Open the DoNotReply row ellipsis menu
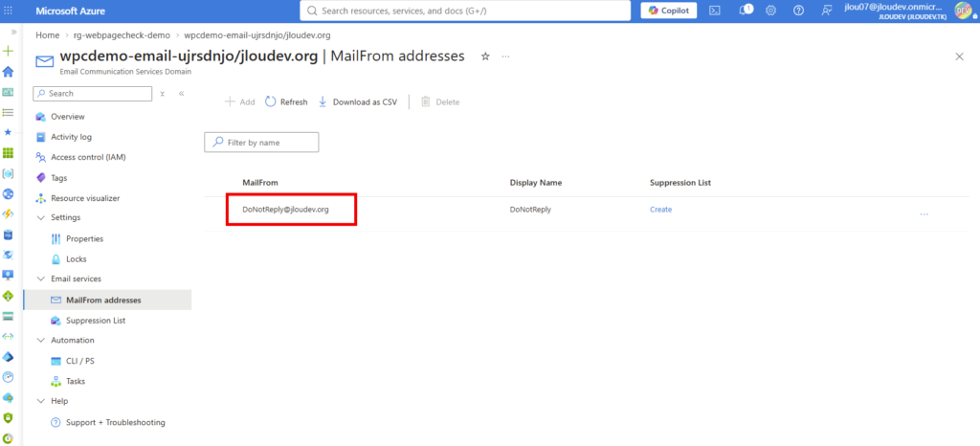Screen dimensions: 980x446 click(x=924, y=214)
